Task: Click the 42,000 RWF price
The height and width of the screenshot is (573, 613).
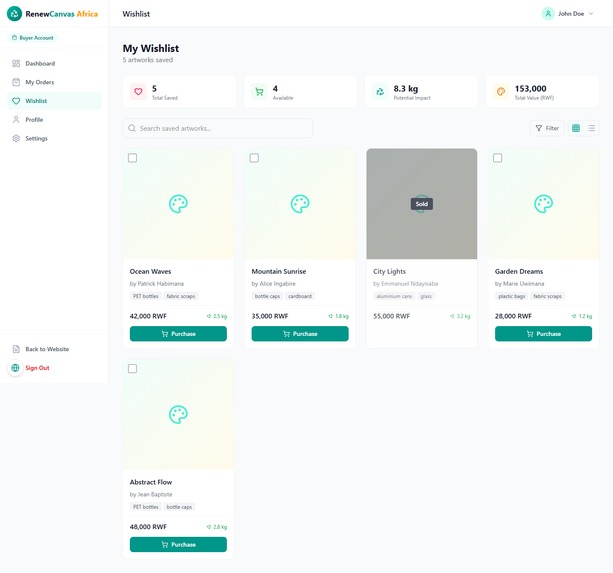Action: point(148,316)
